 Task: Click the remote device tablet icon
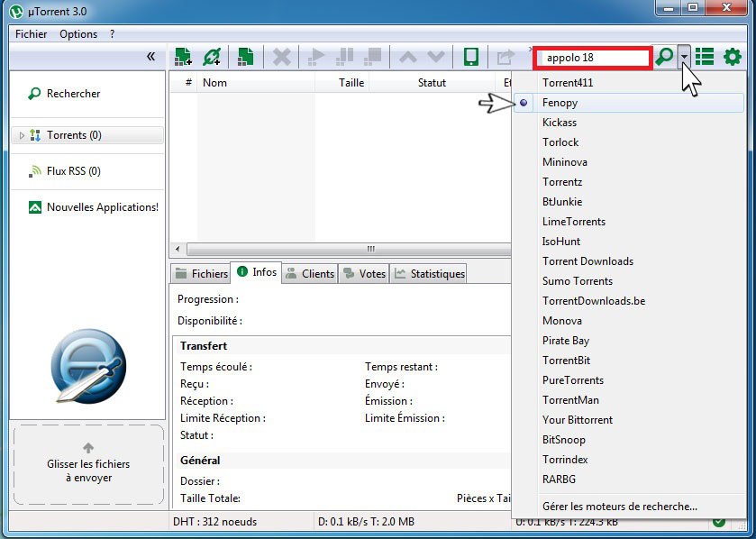point(471,57)
